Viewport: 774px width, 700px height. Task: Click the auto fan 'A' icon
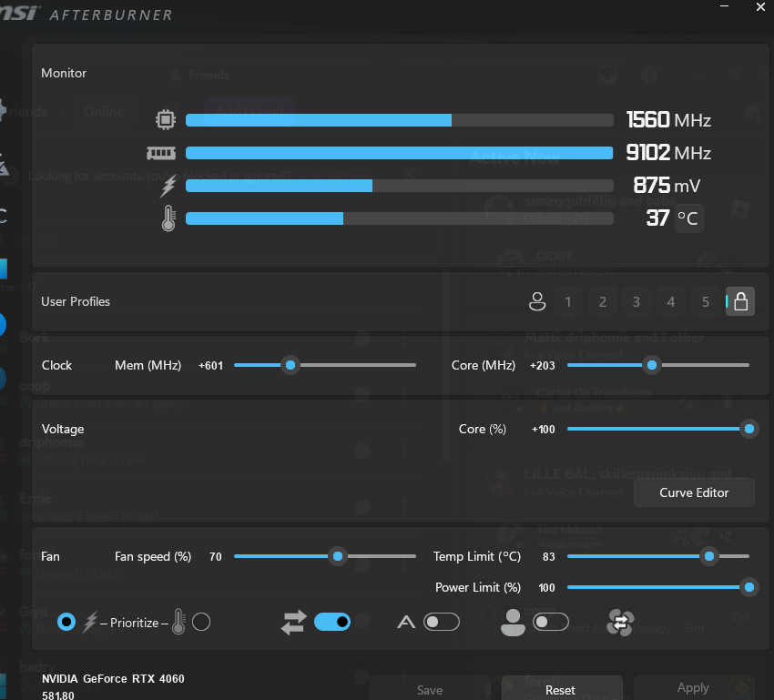(x=406, y=622)
